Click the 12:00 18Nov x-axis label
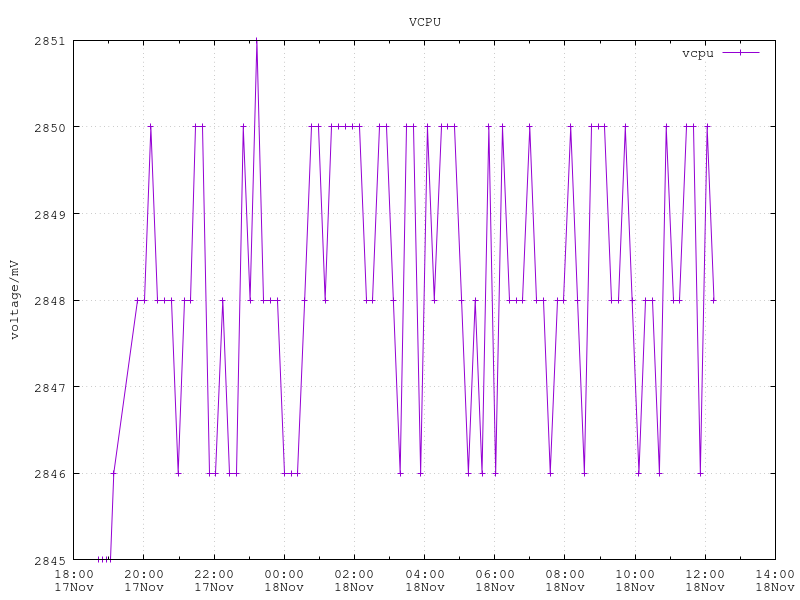Viewport: 800px width, 600px height. (705, 580)
